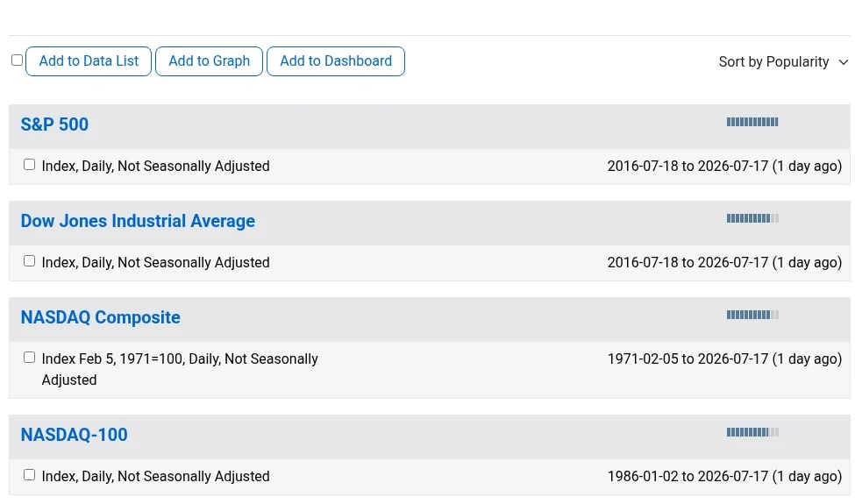Screen dimensions: 855x504
Task: Click Dow Jones 'Index, Daily, Not Seasonally Adjusted' text
Action: point(155,263)
